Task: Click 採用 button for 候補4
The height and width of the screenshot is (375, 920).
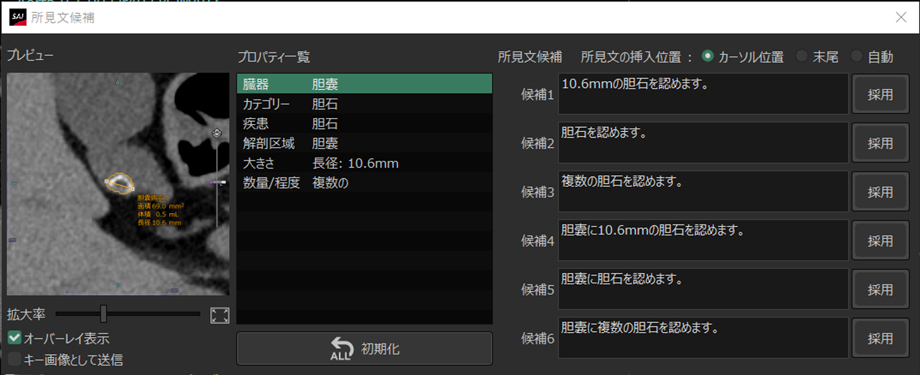Action: pyautogui.click(x=880, y=240)
